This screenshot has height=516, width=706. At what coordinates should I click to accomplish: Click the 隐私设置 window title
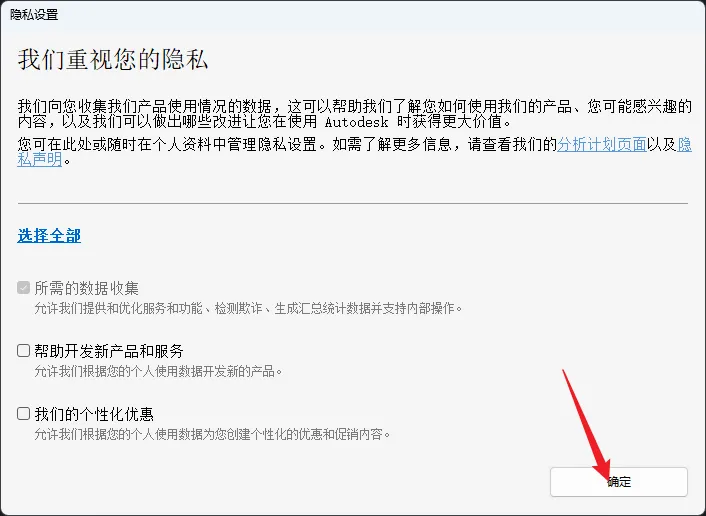[x=34, y=15]
